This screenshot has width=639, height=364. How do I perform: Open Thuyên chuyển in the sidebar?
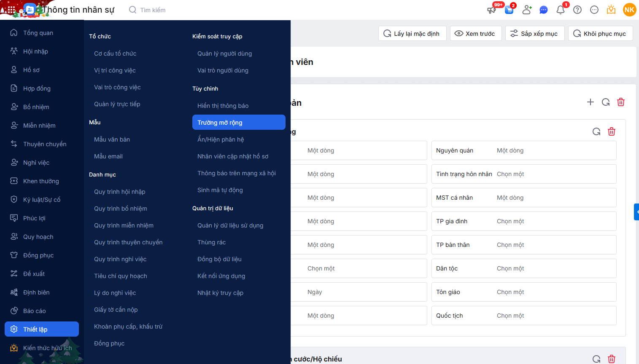click(x=42, y=144)
